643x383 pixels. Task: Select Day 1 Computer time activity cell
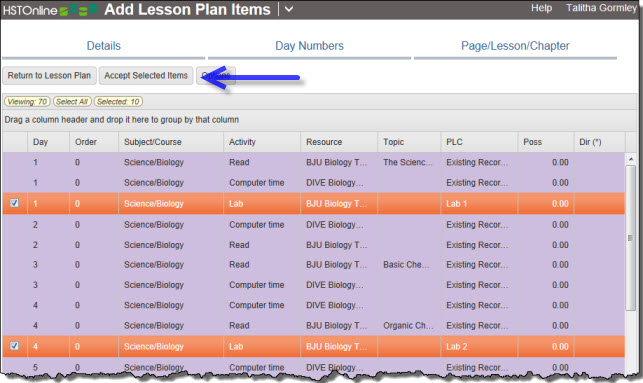click(x=262, y=183)
